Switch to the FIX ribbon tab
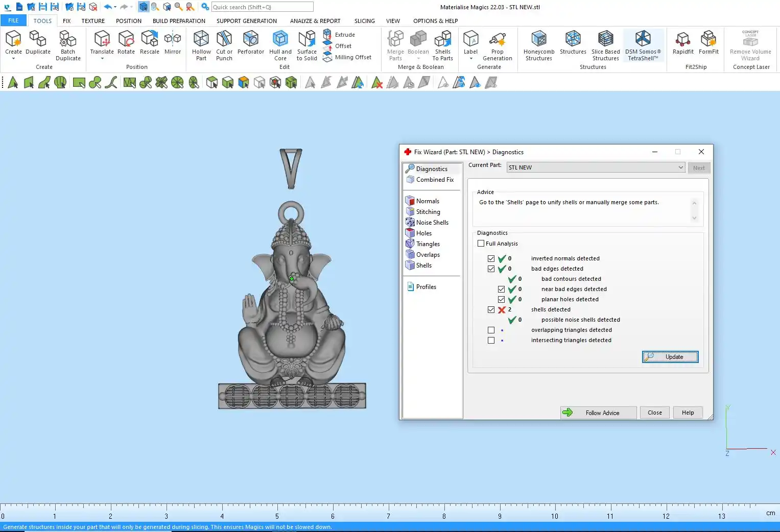This screenshot has height=532, width=780. (66, 21)
